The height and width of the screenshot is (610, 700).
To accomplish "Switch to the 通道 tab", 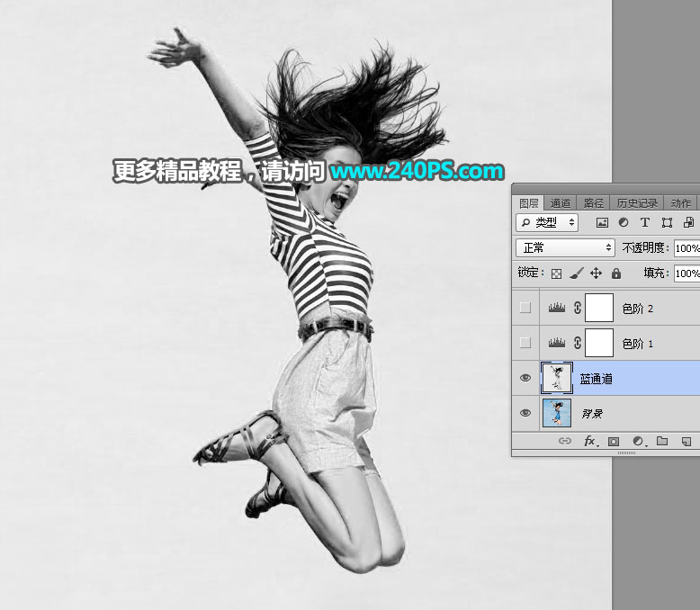I will pyautogui.click(x=561, y=203).
